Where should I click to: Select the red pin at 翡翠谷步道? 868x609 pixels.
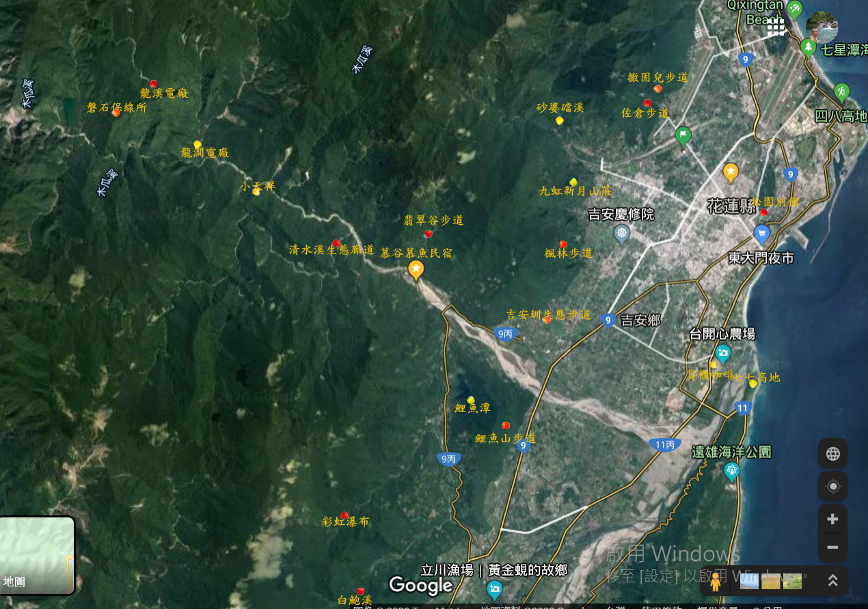pyautogui.click(x=429, y=233)
